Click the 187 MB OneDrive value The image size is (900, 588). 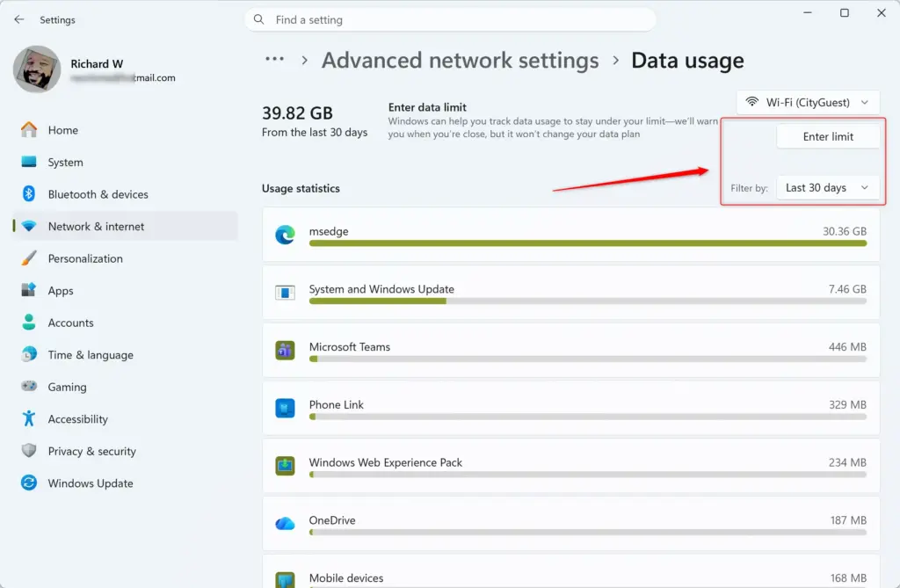pos(848,520)
